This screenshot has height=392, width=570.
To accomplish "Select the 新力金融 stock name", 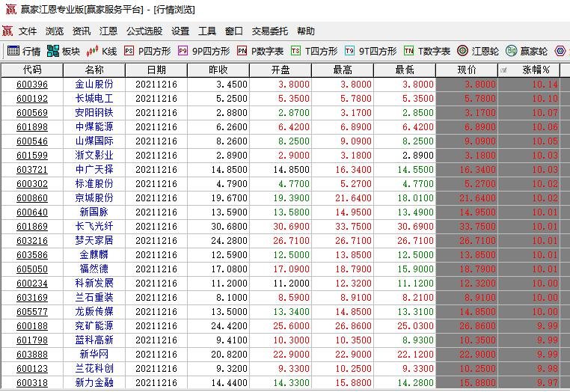I will pyautogui.click(x=94, y=382).
